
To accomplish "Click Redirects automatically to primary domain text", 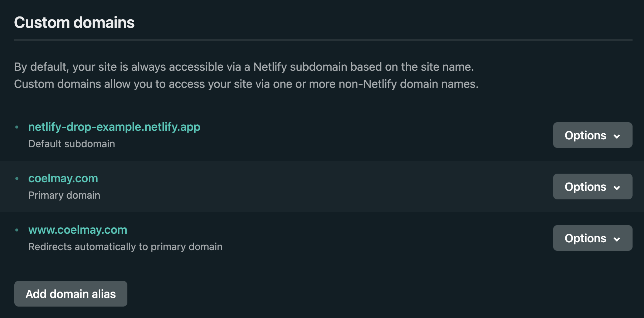I will click(125, 247).
